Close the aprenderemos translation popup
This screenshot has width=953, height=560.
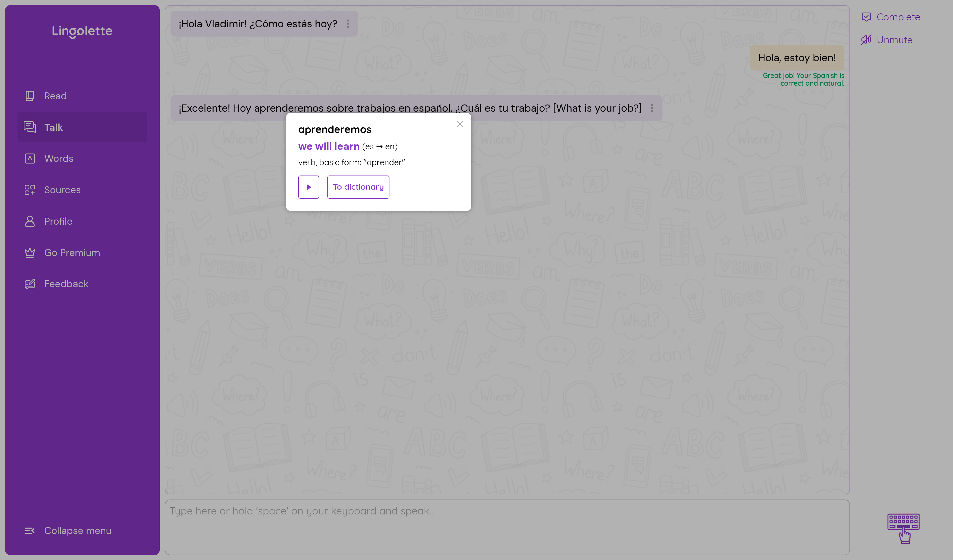460,124
